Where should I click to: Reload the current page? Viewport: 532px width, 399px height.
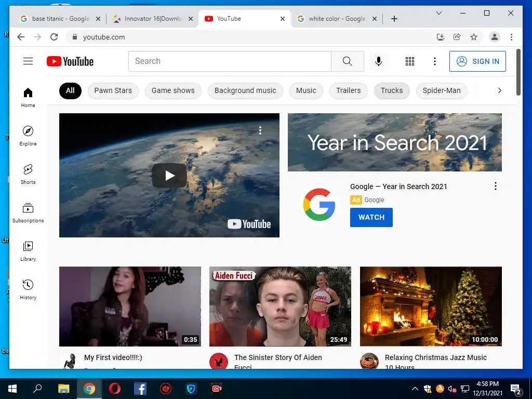[54, 37]
